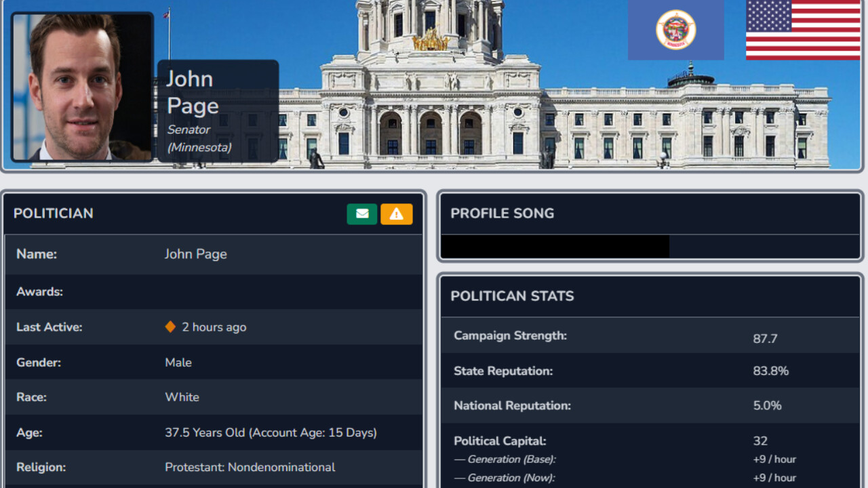The height and width of the screenshot is (488, 868).
Task: Collapse the POLITICIAN panel header
Action: tap(53, 213)
